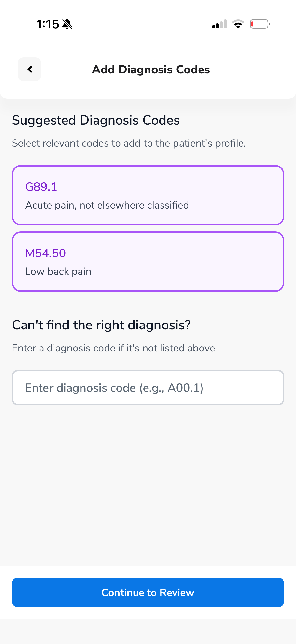The image size is (296, 644).
Task: Tap the back chevron button
Action: point(29,69)
